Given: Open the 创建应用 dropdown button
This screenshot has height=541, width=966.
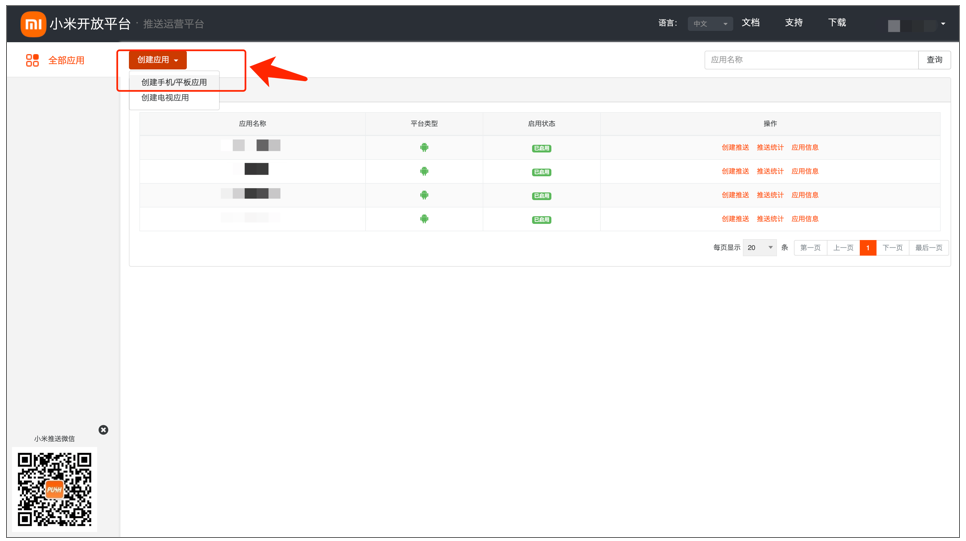Looking at the screenshot, I should pos(157,60).
